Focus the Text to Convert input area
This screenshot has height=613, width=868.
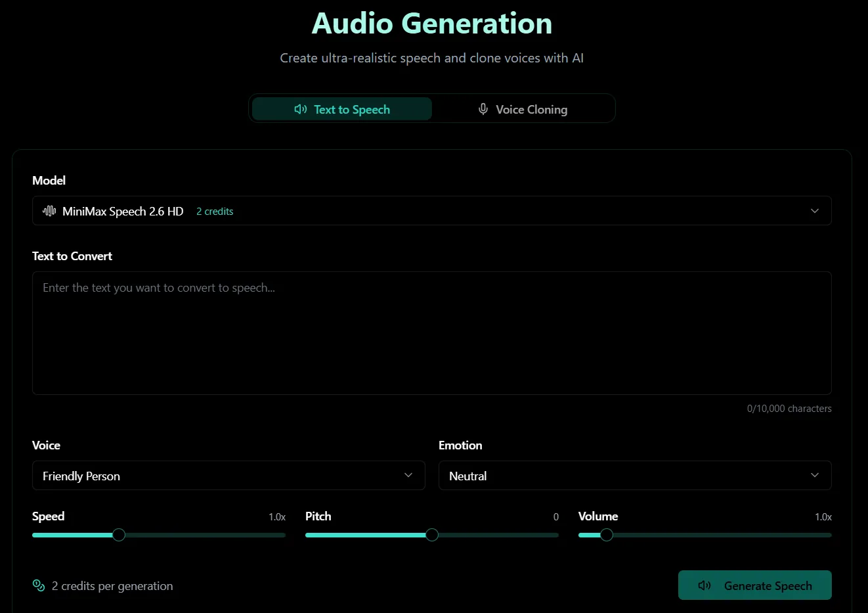[432, 333]
